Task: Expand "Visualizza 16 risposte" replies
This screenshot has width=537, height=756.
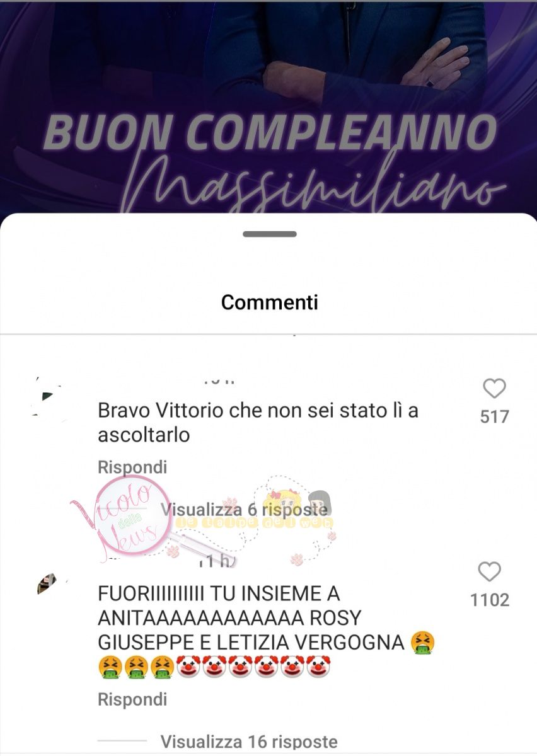Action: point(249,742)
